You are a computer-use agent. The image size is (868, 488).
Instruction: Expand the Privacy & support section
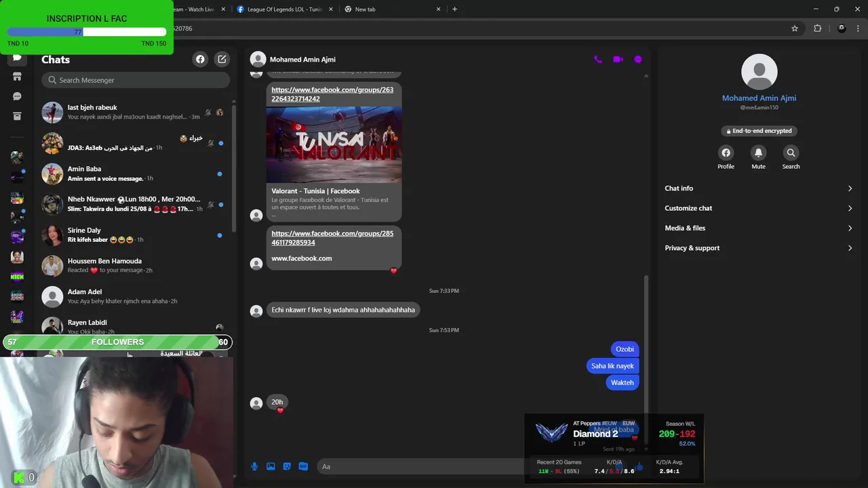pyautogui.click(x=758, y=248)
